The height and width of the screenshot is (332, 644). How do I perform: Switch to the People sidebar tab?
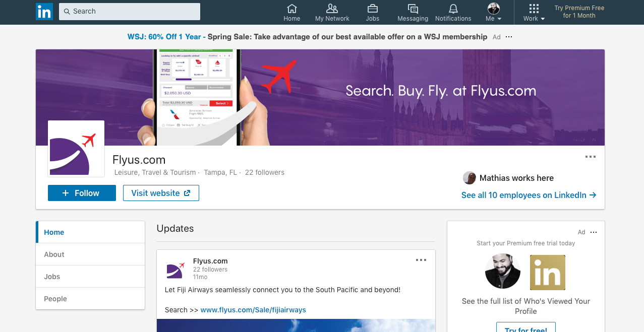pyautogui.click(x=90, y=299)
